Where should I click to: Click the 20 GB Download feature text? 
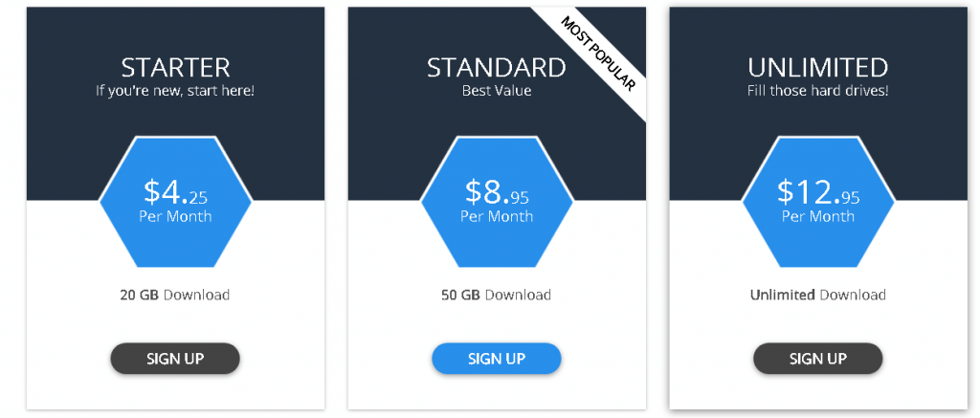[175, 295]
